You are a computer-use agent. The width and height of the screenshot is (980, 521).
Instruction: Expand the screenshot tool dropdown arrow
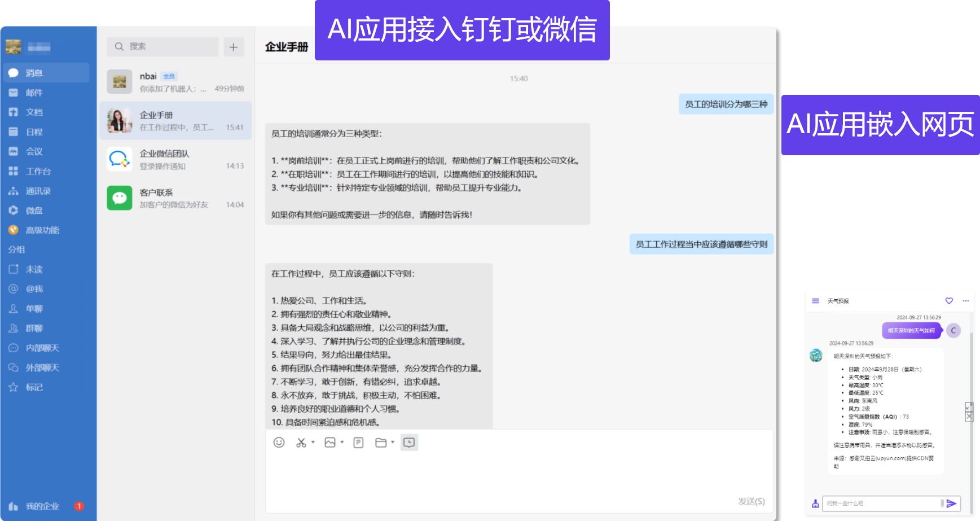[x=312, y=444]
